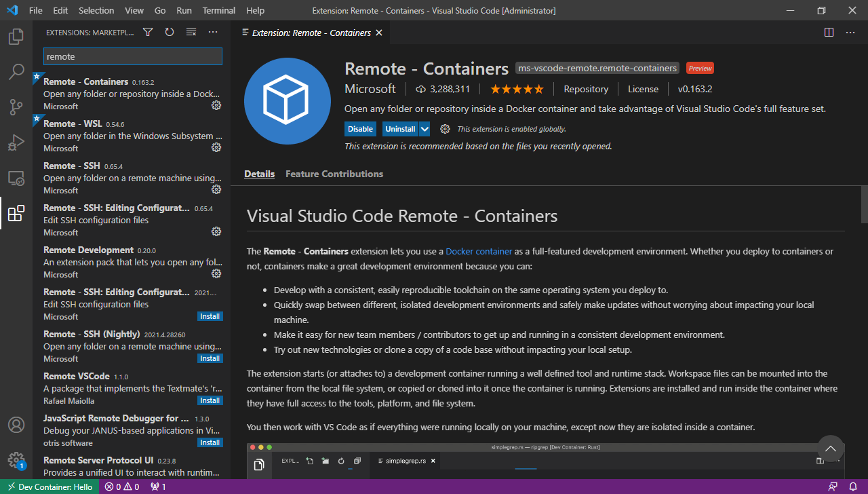The image size is (868, 494).
Task: Click the details page vertical scrollbar
Action: [864, 204]
